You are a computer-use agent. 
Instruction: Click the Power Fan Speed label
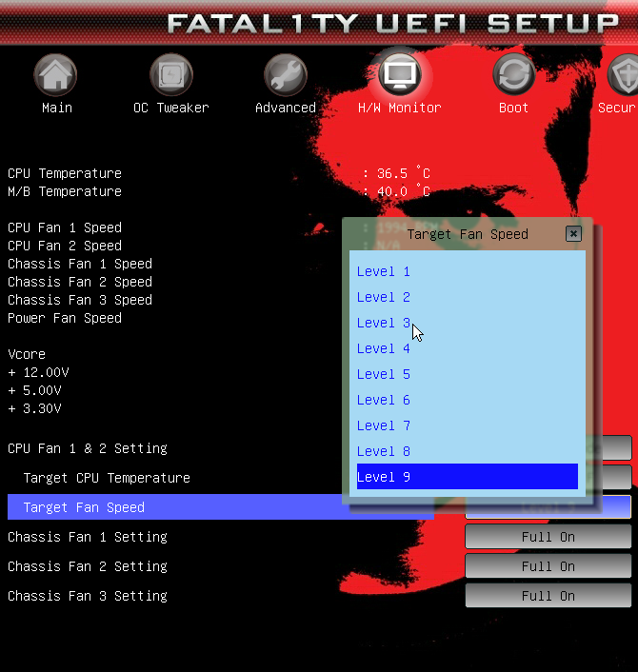[65, 318]
